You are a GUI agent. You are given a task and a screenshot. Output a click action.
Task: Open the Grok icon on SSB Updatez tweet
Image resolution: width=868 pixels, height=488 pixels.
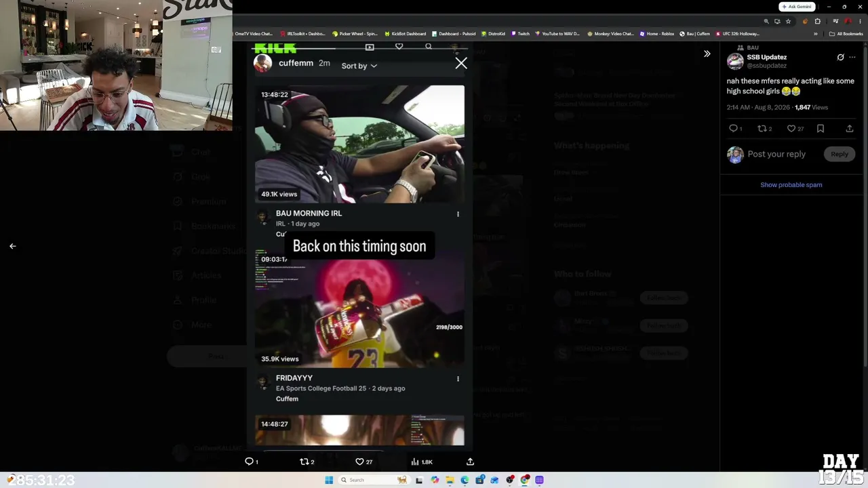coord(840,58)
